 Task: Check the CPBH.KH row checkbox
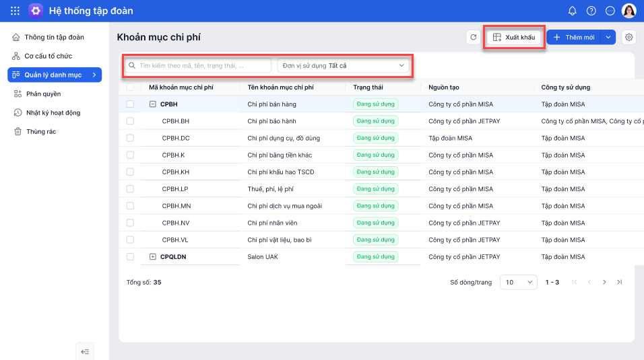[130, 172]
